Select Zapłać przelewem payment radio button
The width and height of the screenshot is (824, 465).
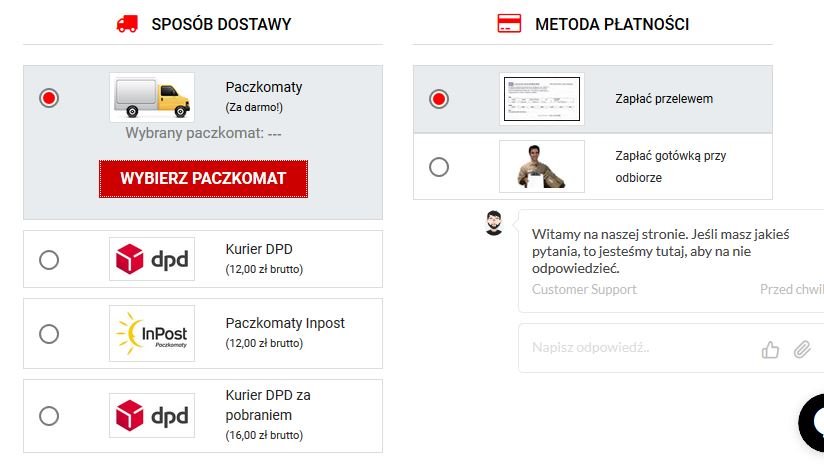[438, 99]
